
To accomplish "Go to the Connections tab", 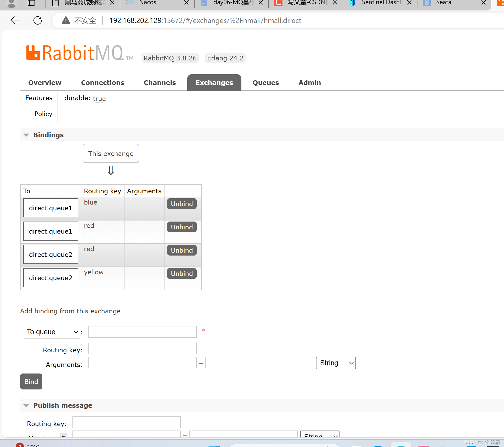I will tap(103, 83).
